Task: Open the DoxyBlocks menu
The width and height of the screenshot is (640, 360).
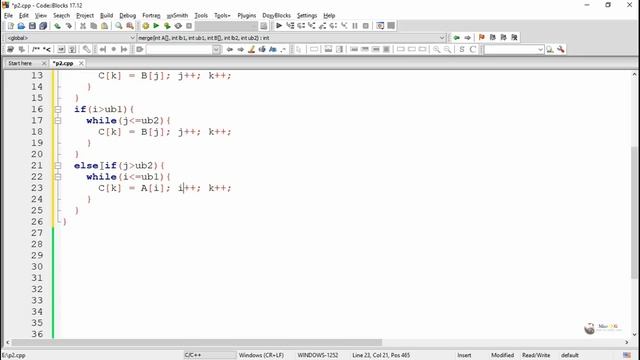Action: (276, 16)
